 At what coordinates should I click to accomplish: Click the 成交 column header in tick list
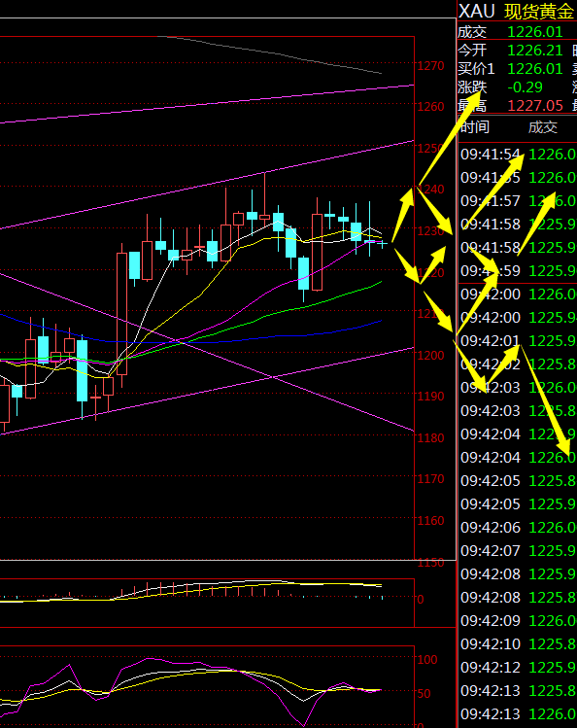pyautogui.click(x=543, y=127)
